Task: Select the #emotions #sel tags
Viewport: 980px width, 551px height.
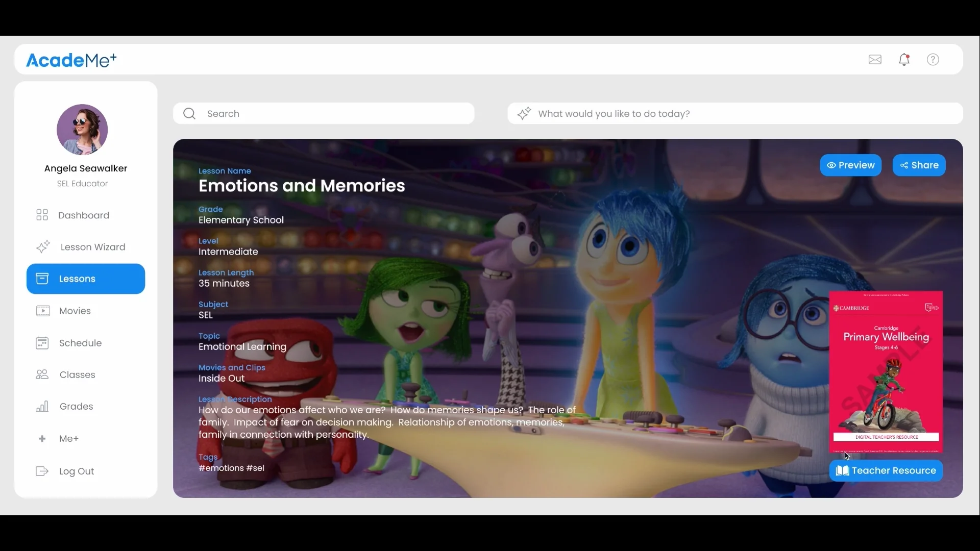Action: point(231,468)
